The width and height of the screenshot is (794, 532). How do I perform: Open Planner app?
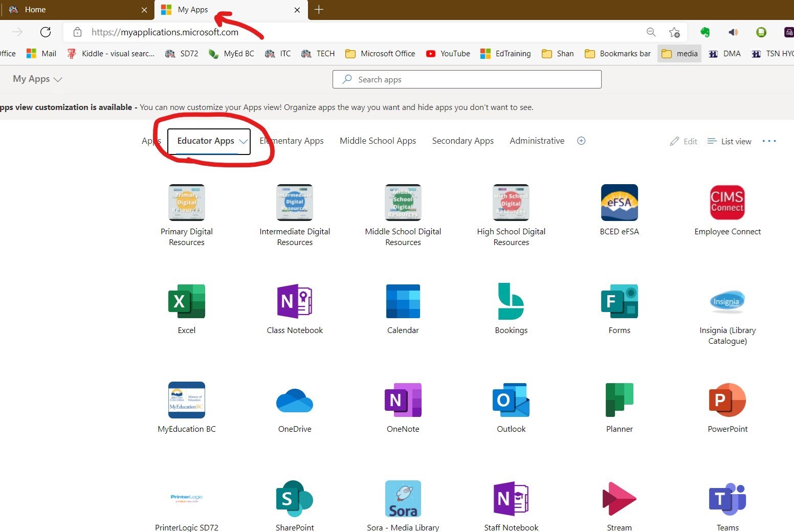point(620,400)
